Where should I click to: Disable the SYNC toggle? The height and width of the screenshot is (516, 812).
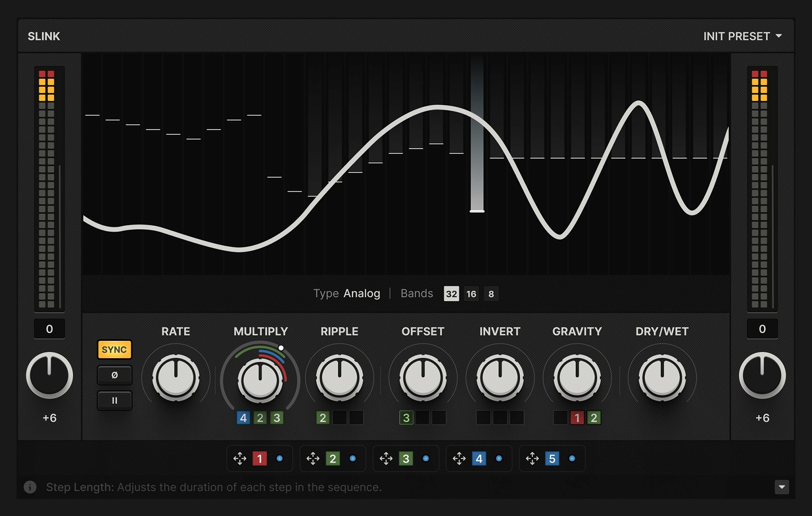click(114, 350)
